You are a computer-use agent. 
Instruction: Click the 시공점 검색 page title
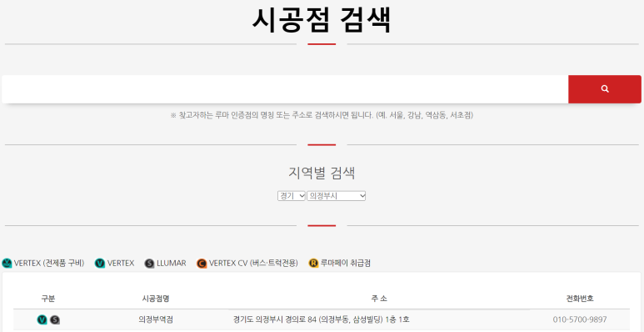click(322, 19)
